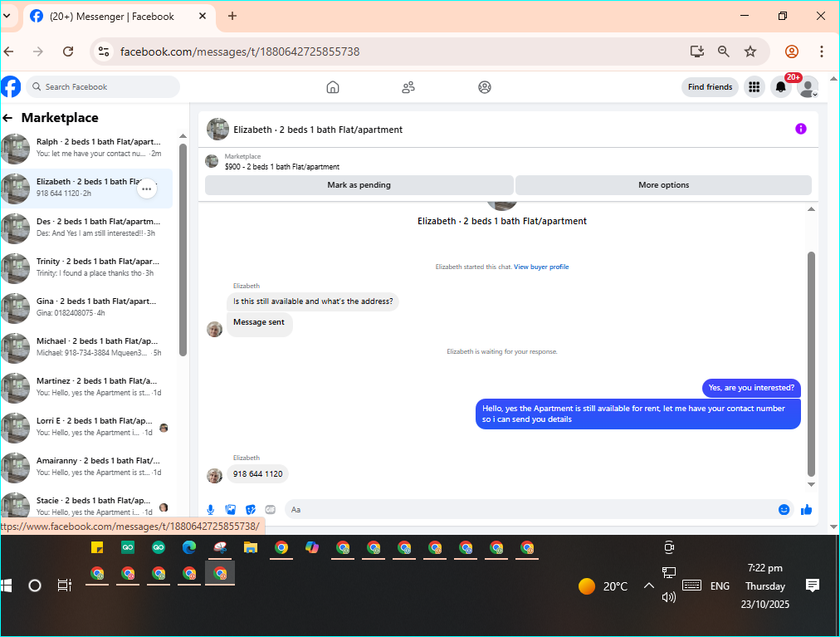The height and width of the screenshot is (637, 840).
Task: Click the voice clip microphone icon
Action: (x=211, y=509)
